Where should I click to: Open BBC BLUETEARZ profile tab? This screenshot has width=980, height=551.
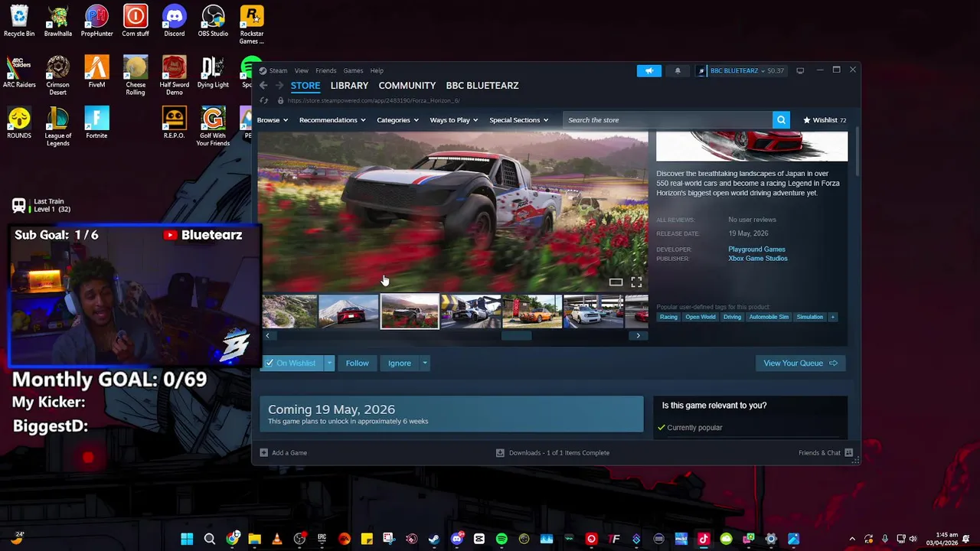pos(482,86)
